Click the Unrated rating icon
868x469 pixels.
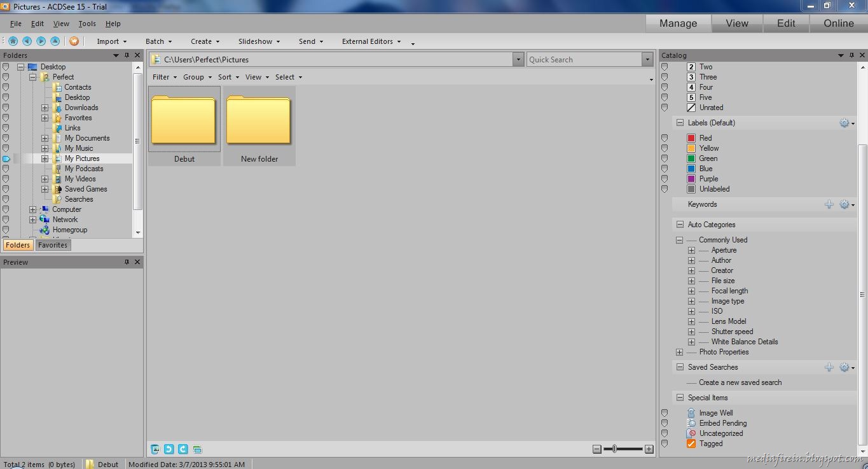click(x=691, y=108)
